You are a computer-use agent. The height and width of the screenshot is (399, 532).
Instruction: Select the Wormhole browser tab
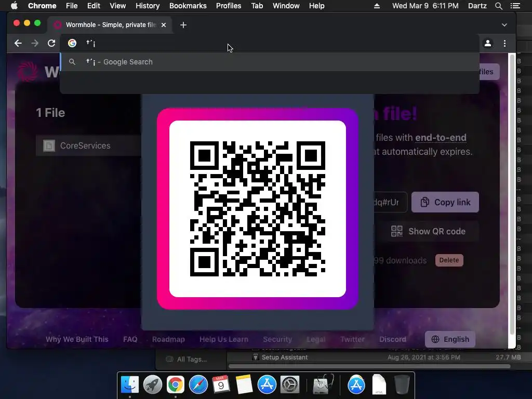[x=111, y=25]
